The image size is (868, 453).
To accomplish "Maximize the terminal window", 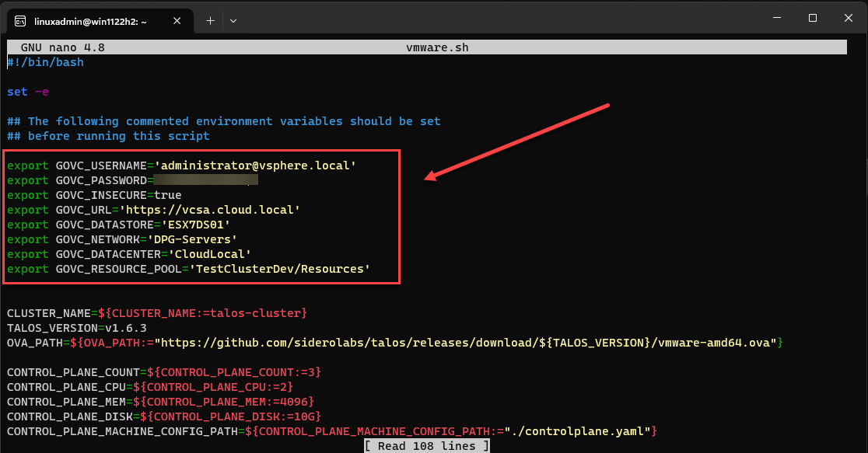I will pyautogui.click(x=812, y=17).
